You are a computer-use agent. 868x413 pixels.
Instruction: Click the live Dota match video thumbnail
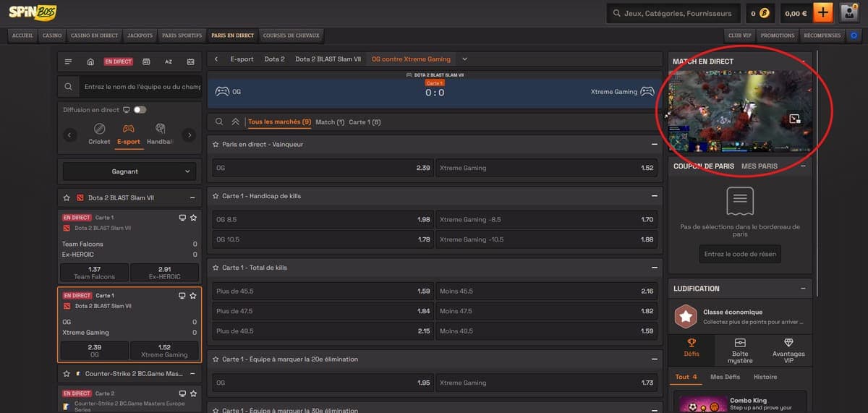[x=740, y=111]
